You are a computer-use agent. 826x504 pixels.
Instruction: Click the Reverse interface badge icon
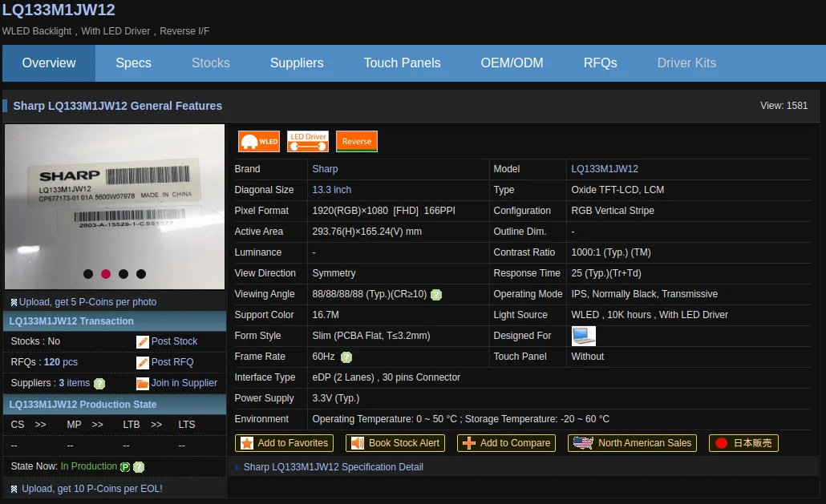click(357, 141)
